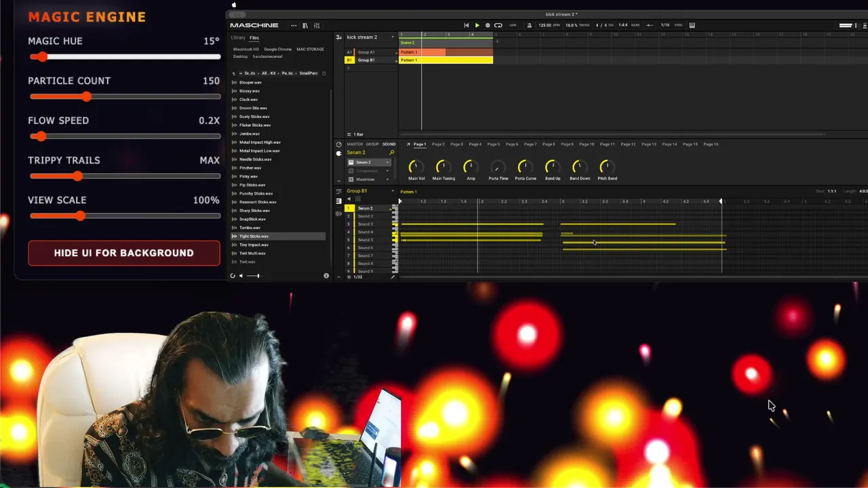The height and width of the screenshot is (488, 868).
Task: Click the MAGIC HUE slider track
Action: pyautogui.click(x=125, y=57)
